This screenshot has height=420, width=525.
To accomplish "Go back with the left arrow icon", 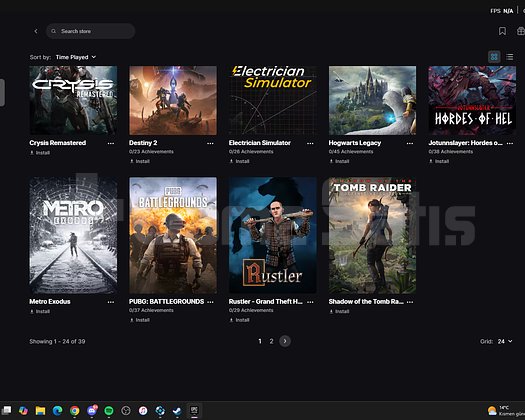I will tap(36, 31).
